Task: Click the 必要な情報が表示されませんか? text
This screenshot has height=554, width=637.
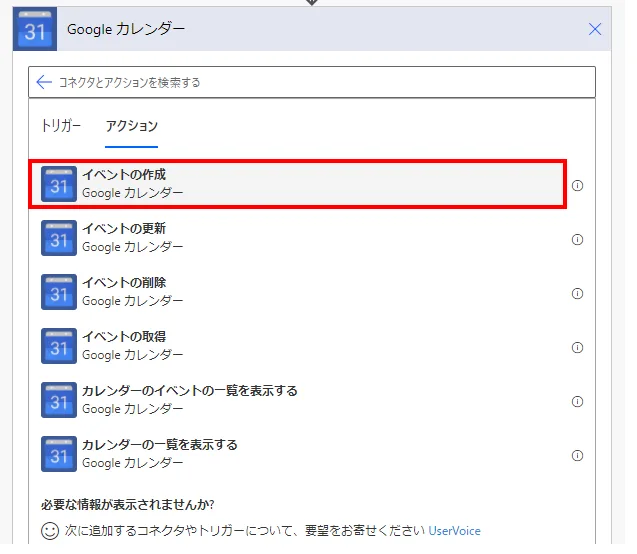Action: click(x=128, y=504)
